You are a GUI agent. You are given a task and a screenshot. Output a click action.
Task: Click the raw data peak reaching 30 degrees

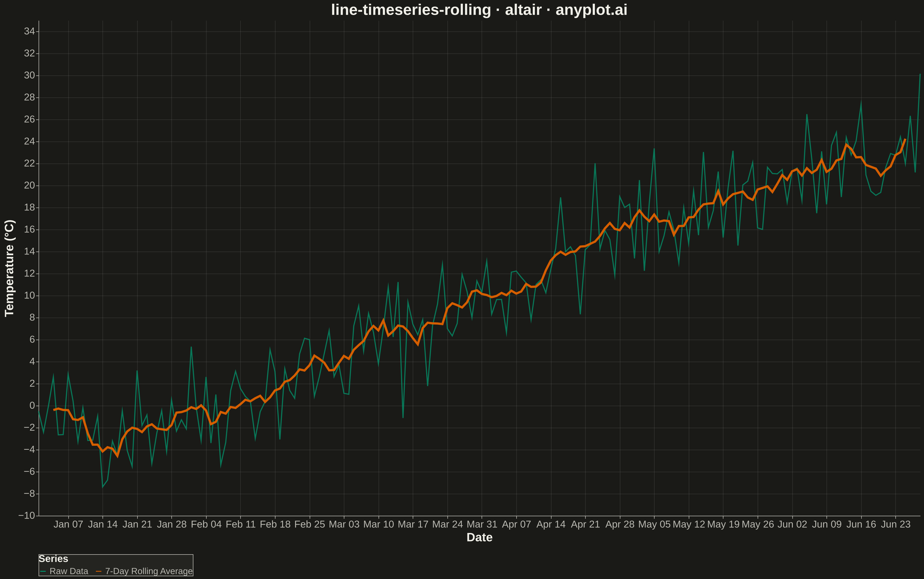(919, 75)
